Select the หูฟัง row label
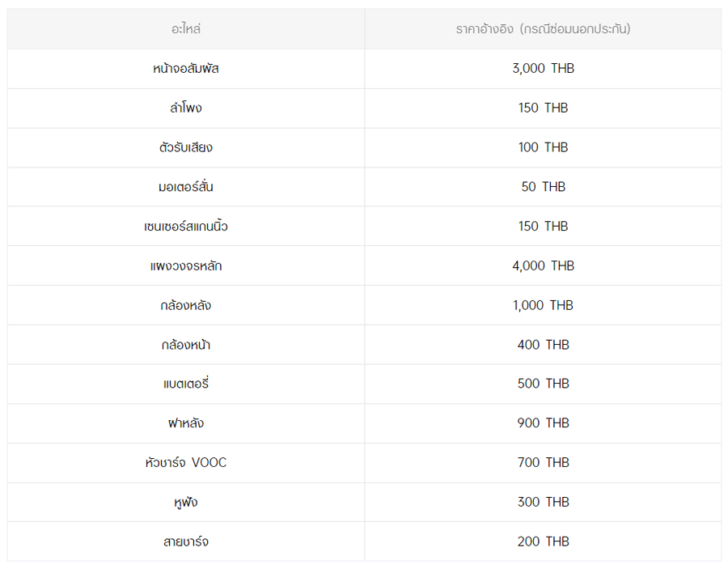The width and height of the screenshot is (728, 569). pos(186,503)
